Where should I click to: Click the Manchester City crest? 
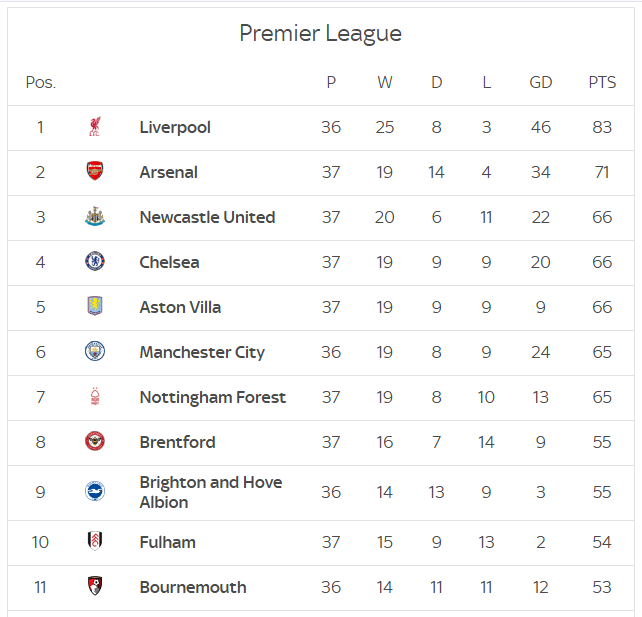95,351
